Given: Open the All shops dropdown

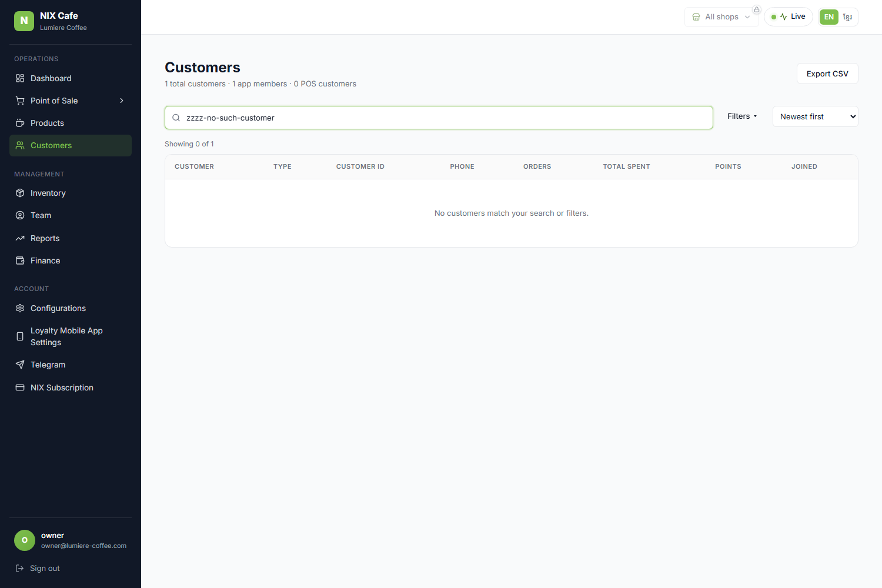Looking at the screenshot, I should click(x=721, y=17).
